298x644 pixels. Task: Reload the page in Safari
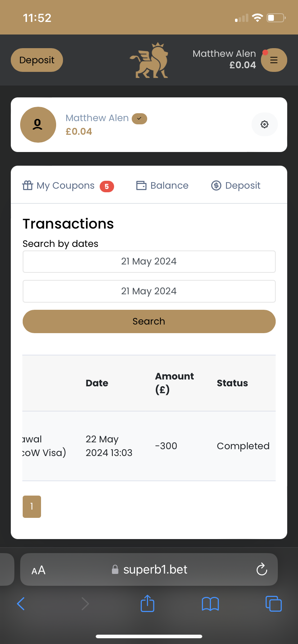[x=262, y=569]
